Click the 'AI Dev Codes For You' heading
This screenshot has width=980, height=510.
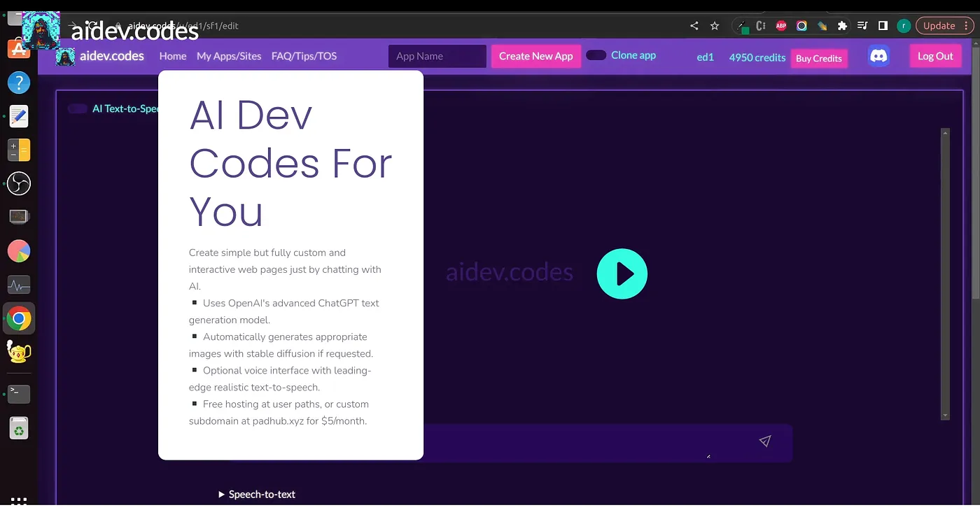(x=290, y=163)
